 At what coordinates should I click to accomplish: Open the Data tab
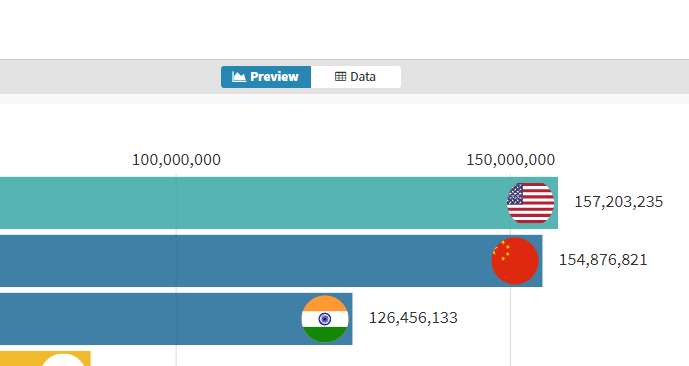(356, 77)
